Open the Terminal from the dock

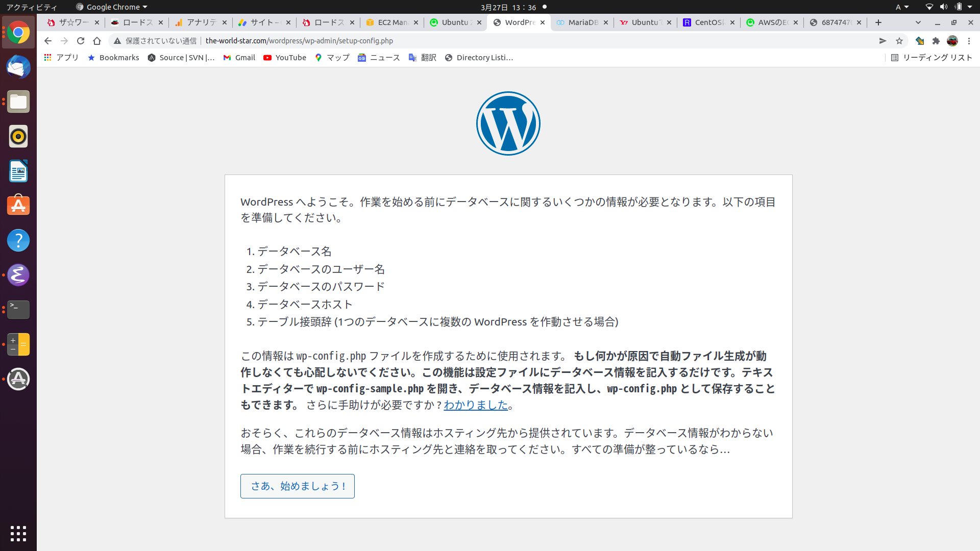[18, 310]
